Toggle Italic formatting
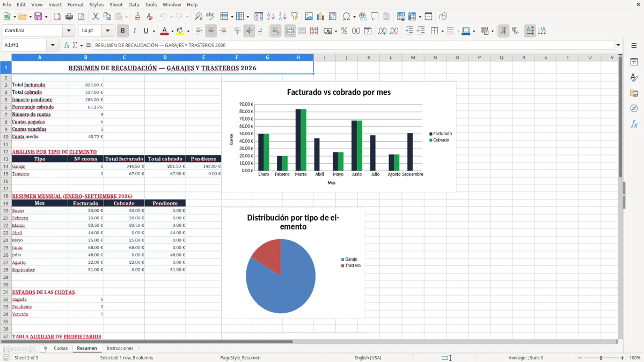The height and width of the screenshot is (362, 644). click(x=134, y=31)
